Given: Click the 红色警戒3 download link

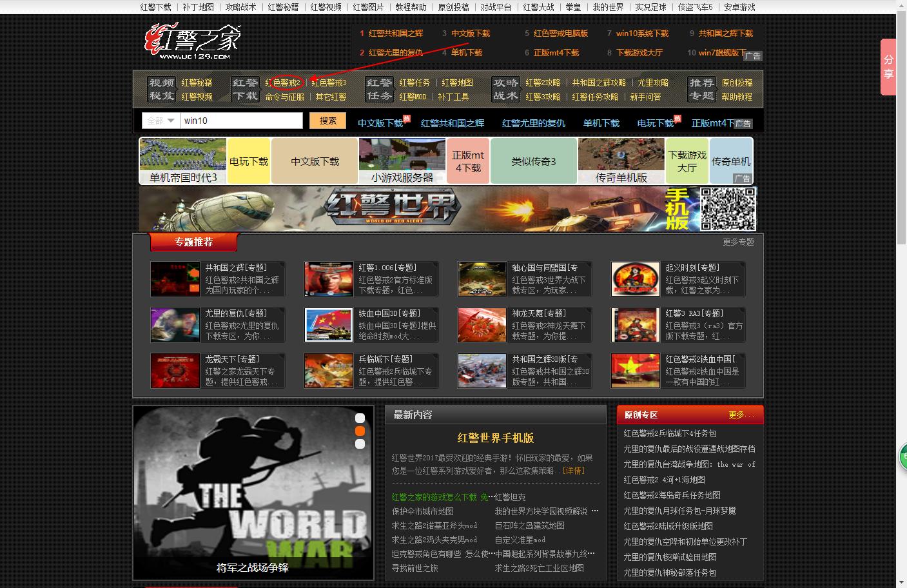Looking at the screenshot, I should 329,83.
